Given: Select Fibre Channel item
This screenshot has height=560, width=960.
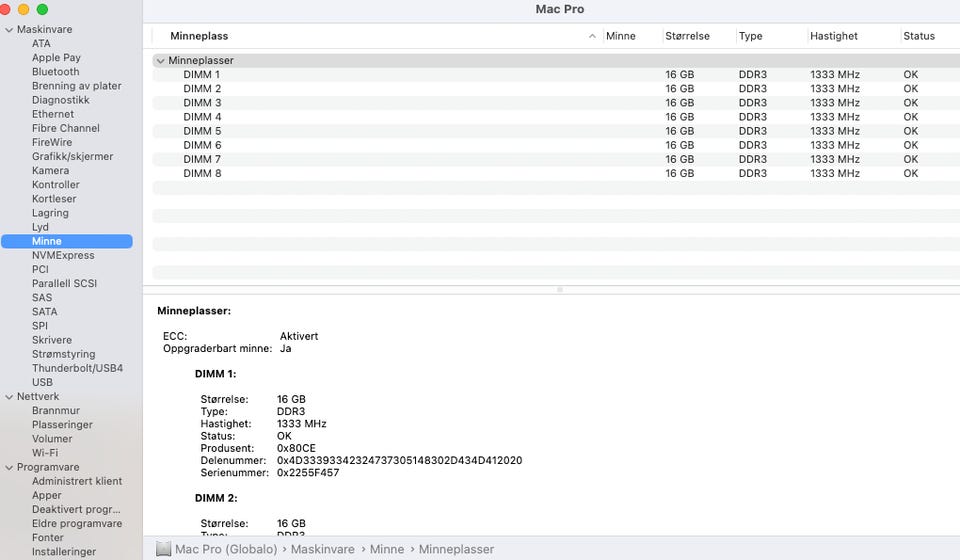Looking at the screenshot, I should click(x=66, y=128).
